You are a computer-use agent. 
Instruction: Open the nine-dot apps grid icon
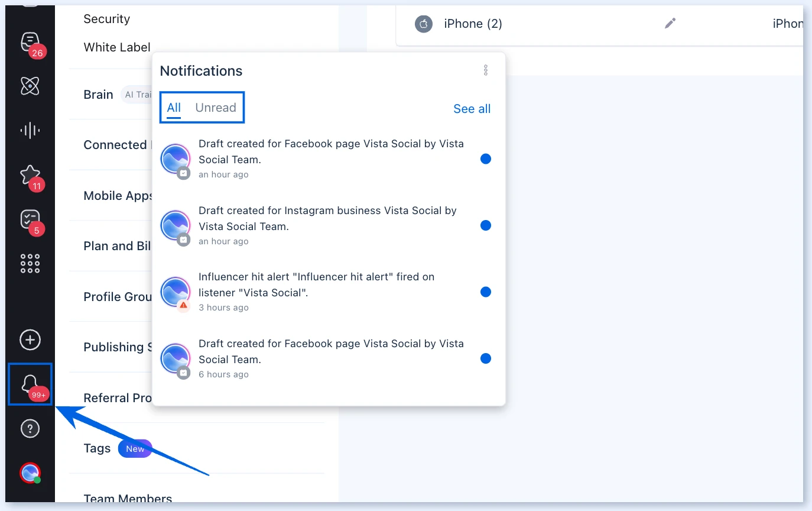[30, 264]
